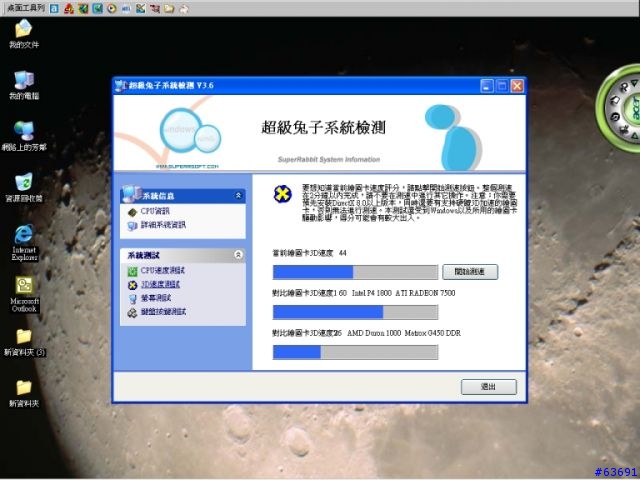Select the 資源回收筒 recycle bin icon
Screen dimensions: 640x480
click(x=24, y=188)
